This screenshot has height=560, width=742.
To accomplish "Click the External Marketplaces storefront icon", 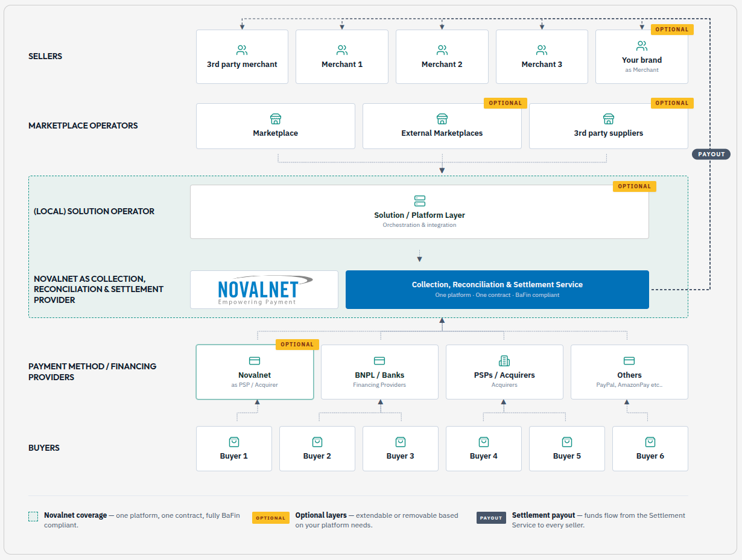I will point(442,119).
